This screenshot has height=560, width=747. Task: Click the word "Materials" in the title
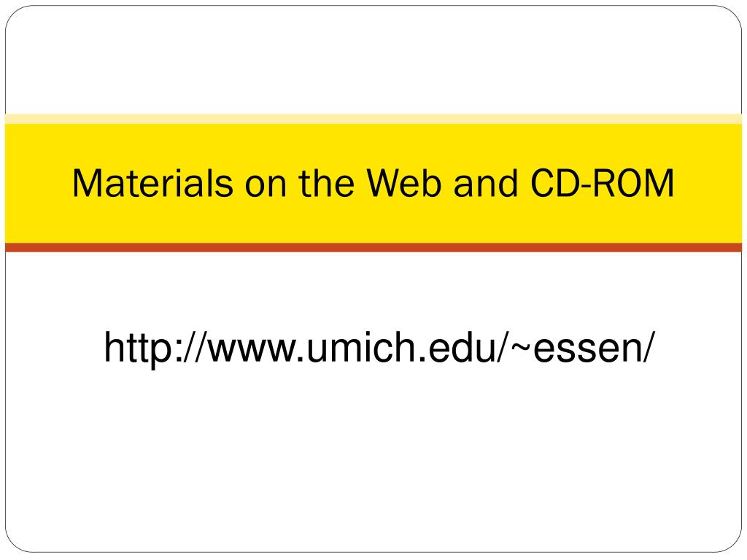[153, 183]
